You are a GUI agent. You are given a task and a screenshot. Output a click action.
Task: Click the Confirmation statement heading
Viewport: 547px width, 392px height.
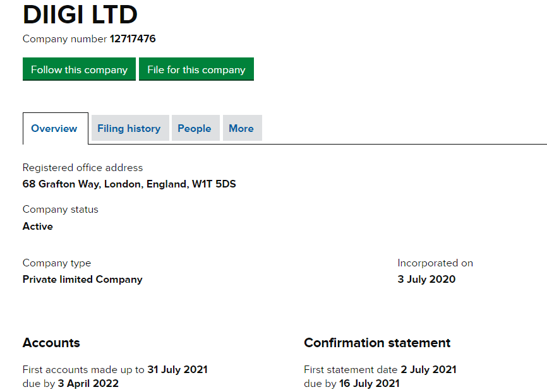pyautogui.click(x=377, y=343)
